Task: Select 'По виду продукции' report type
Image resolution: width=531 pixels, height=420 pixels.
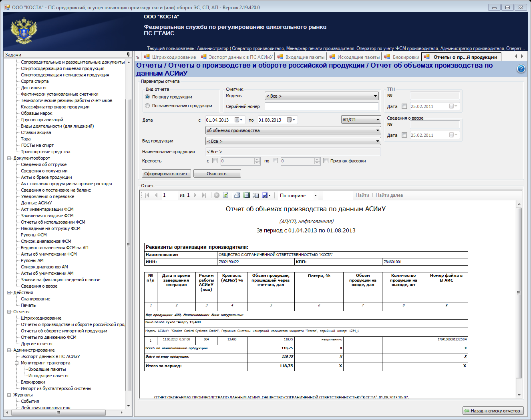Action: click(x=147, y=97)
